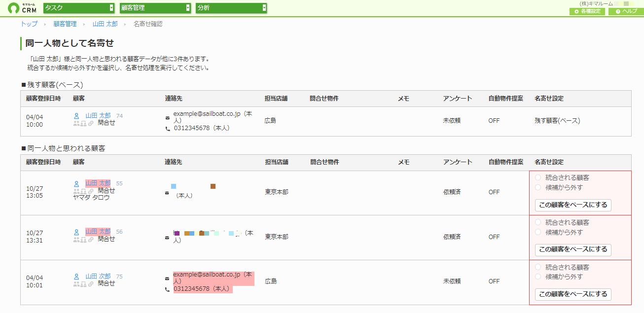Screen dimensions: 644x313
Task: Click この顧客をベースにする for customer 55
Action: pyautogui.click(x=573, y=205)
